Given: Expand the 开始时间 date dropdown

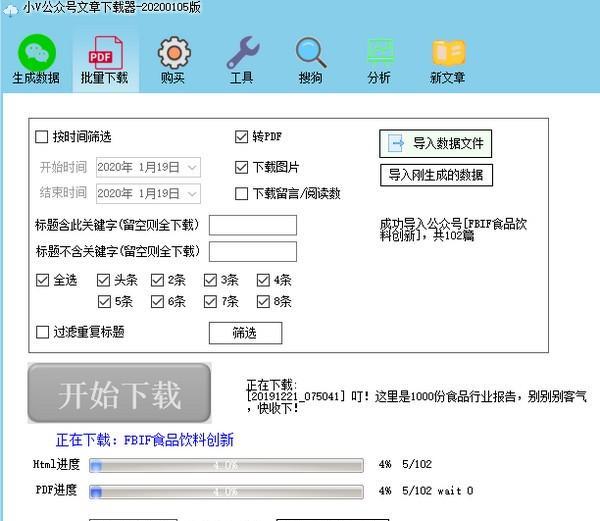Looking at the screenshot, I should point(192,167).
